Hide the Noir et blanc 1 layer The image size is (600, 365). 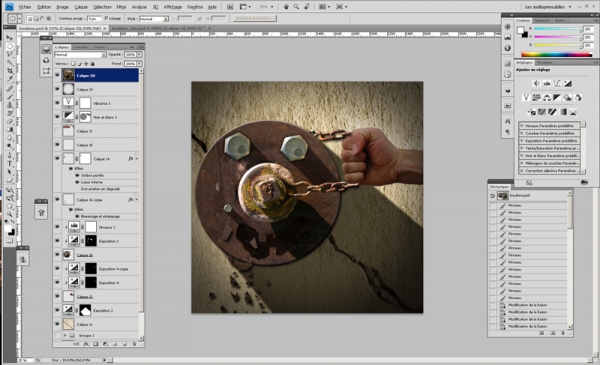(x=57, y=117)
